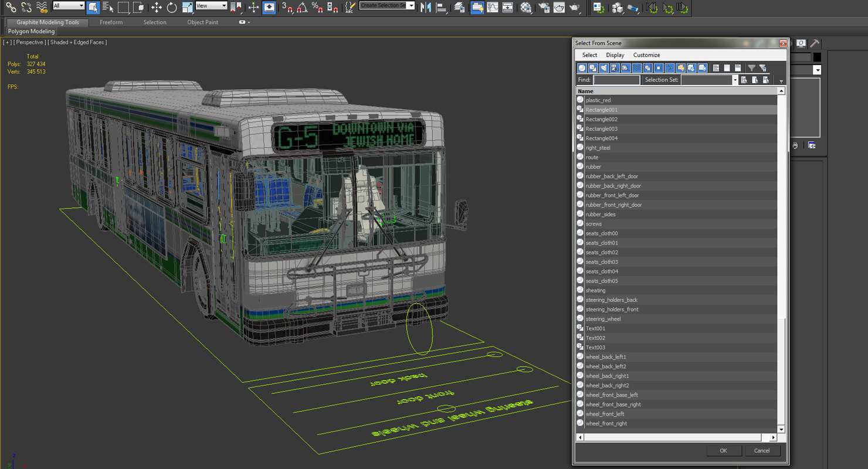
Task: Open the selection filter All dropdown
Action: [69, 5]
